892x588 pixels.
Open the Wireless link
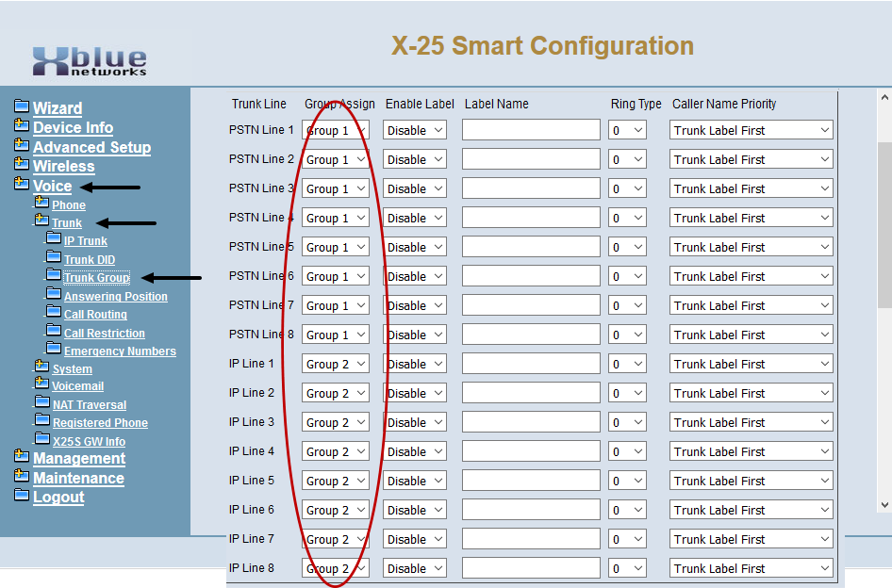point(64,166)
